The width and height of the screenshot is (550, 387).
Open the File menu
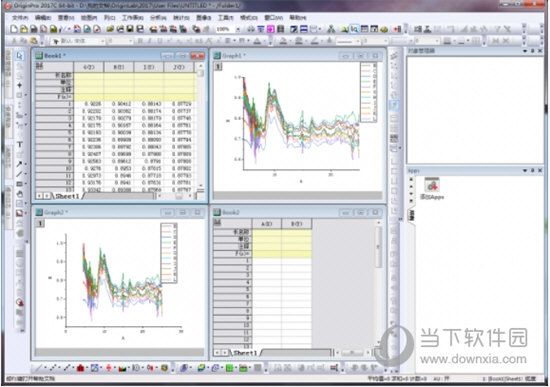(x=20, y=17)
